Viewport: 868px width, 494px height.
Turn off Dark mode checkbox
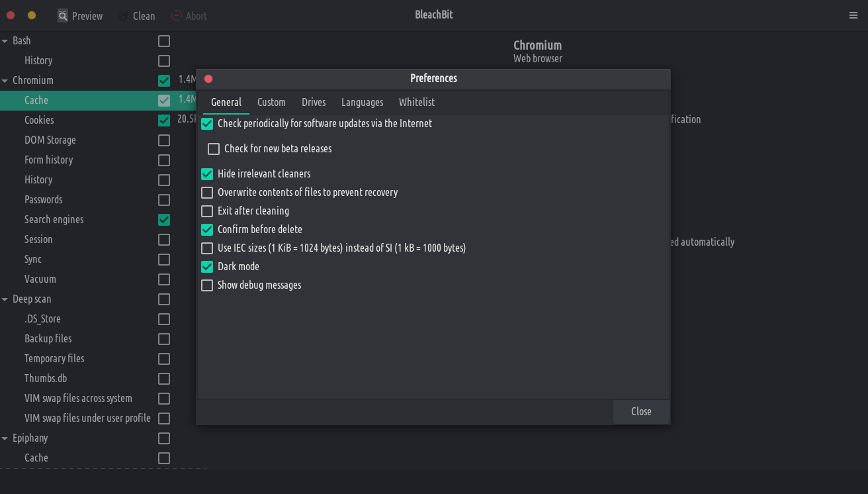click(207, 267)
